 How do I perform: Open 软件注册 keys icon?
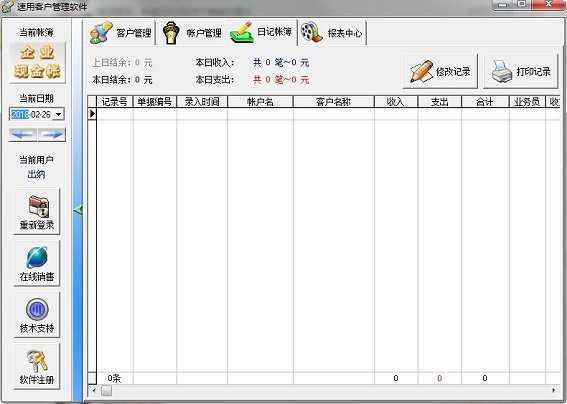pyautogui.click(x=37, y=367)
